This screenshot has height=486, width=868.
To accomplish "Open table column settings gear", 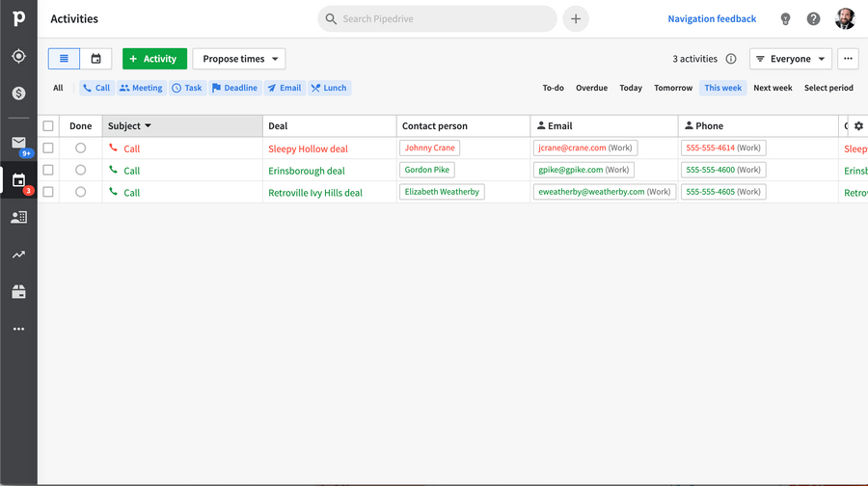I will pos(858,125).
